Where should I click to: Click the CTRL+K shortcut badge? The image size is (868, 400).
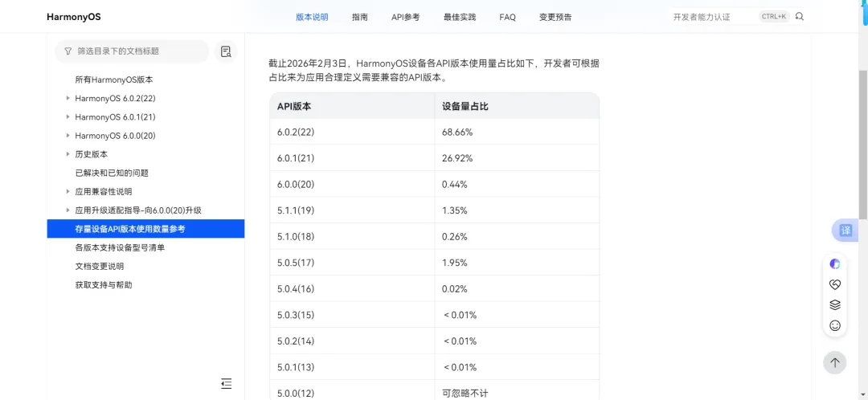[x=774, y=17]
